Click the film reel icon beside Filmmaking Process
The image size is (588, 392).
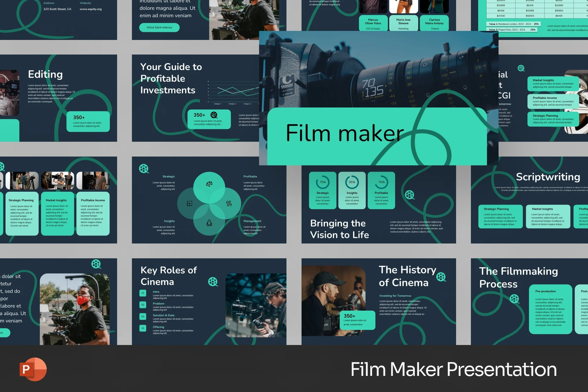click(x=514, y=298)
